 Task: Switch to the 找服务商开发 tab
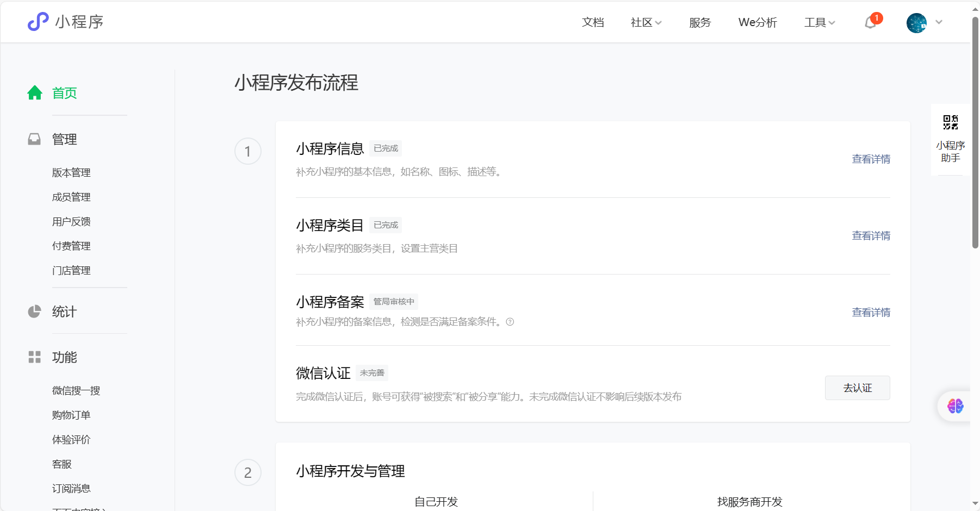pos(749,502)
